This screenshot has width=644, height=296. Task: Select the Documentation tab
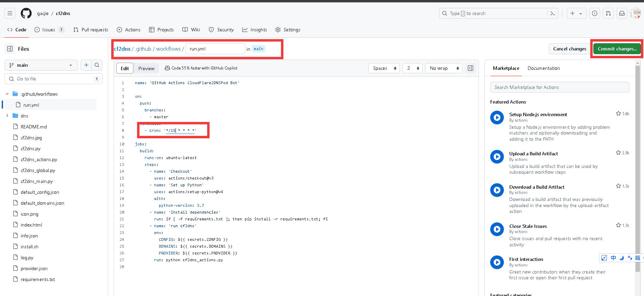pos(544,68)
